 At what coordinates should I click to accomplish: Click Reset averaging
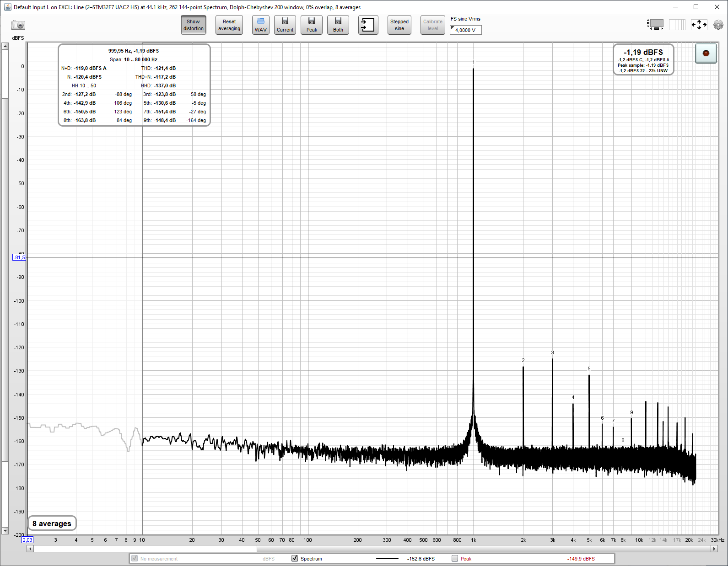[x=229, y=25]
